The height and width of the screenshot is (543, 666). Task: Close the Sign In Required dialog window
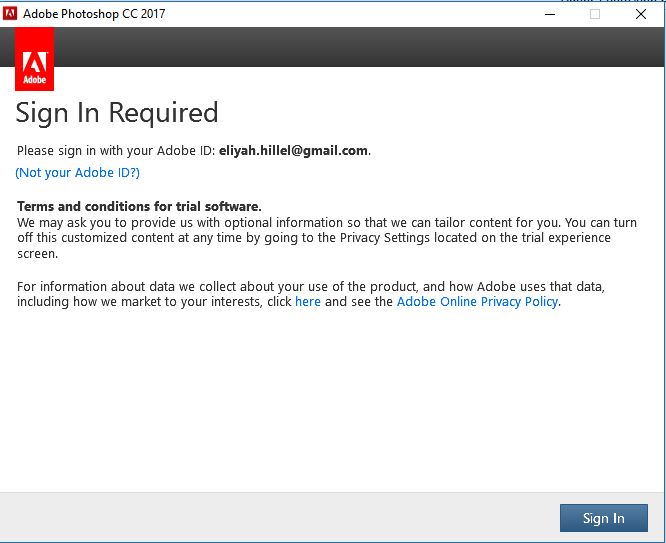pyautogui.click(x=641, y=14)
